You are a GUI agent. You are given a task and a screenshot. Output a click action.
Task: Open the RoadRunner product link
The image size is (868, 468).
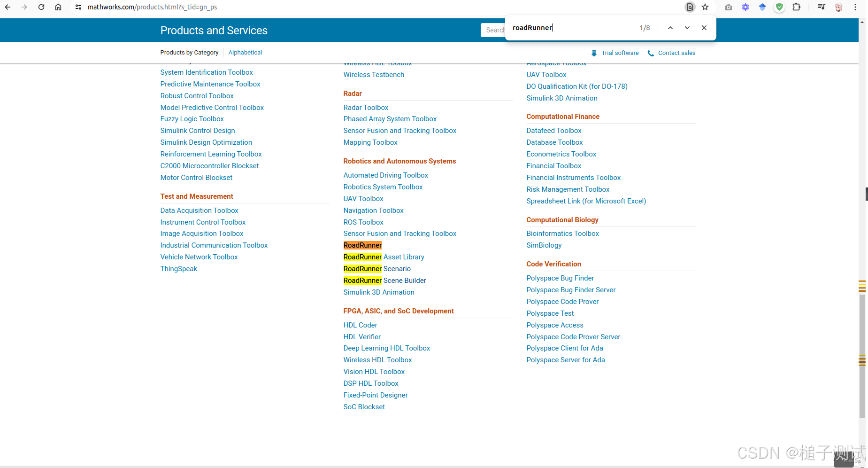[x=362, y=245]
